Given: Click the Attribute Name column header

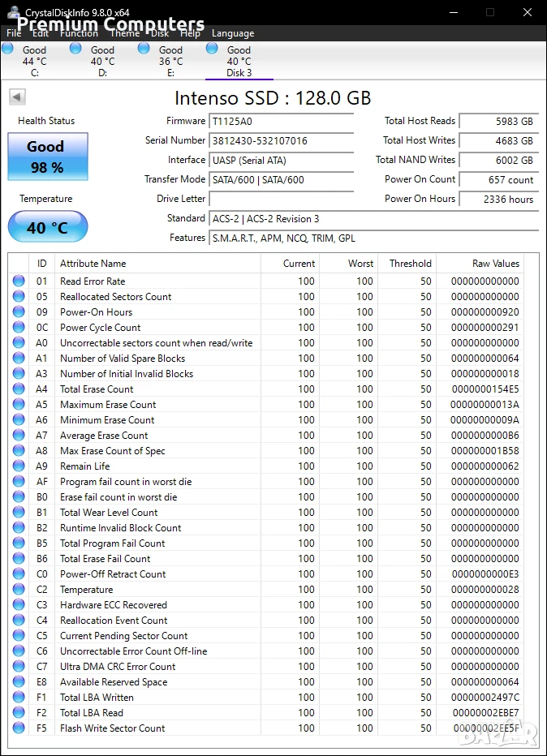Looking at the screenshot, I should tap(157, 264).
